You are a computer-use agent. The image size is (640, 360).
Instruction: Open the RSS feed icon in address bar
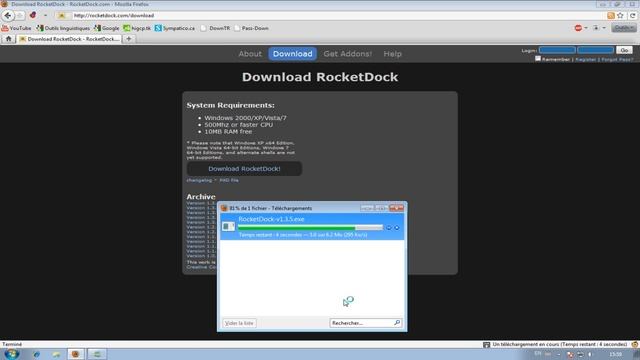pos(611,16)
